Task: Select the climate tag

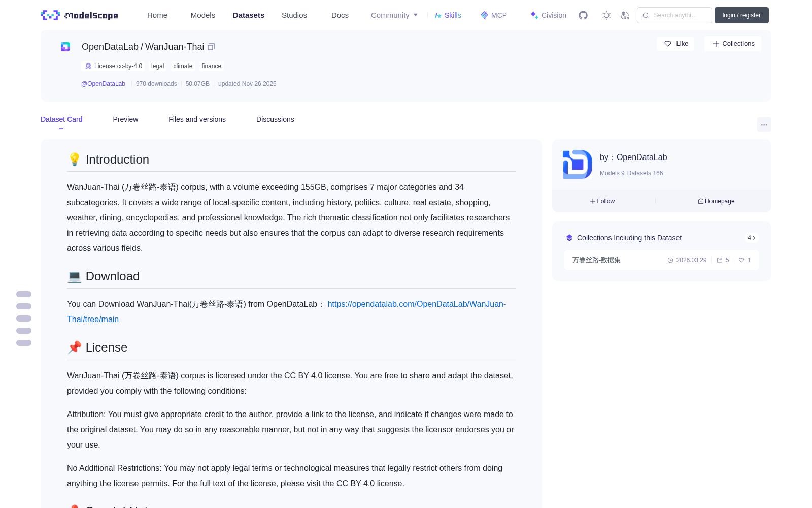Action: point(183,66)
